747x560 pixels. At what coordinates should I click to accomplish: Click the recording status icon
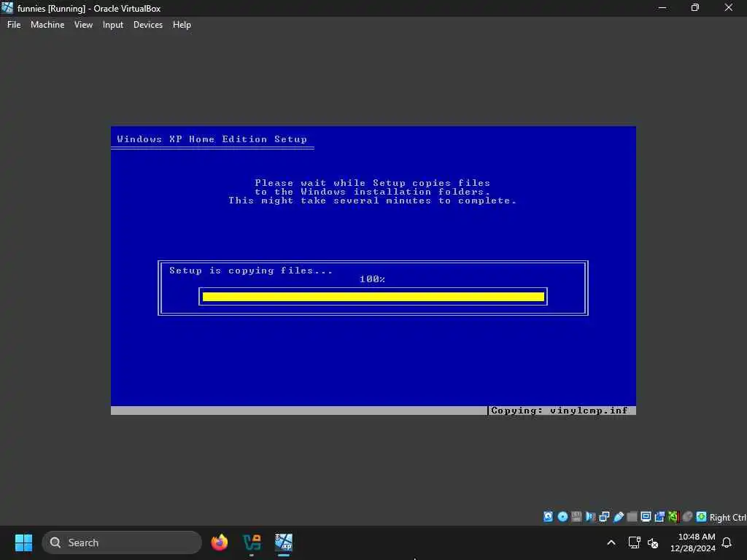[x=659, y=517]
